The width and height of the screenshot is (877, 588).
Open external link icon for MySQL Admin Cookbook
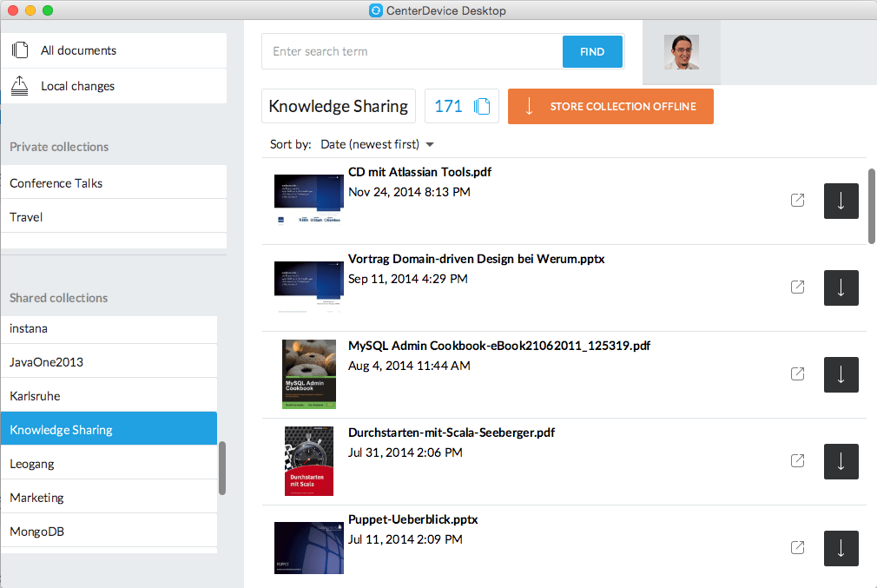pyautogui.click(x=797, y=374)
